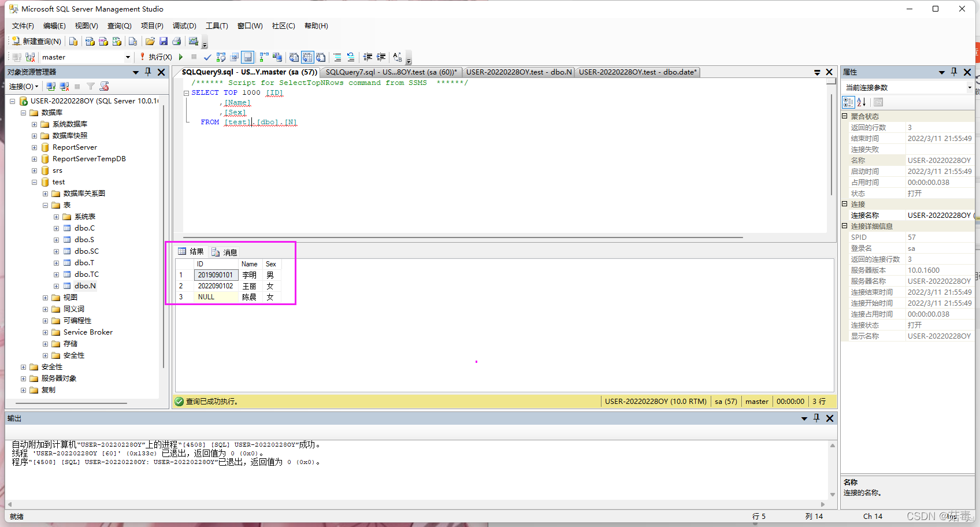The image size is (980, 527).
Task: Click Uncomment selected lines icon
Action: [351, 57]
